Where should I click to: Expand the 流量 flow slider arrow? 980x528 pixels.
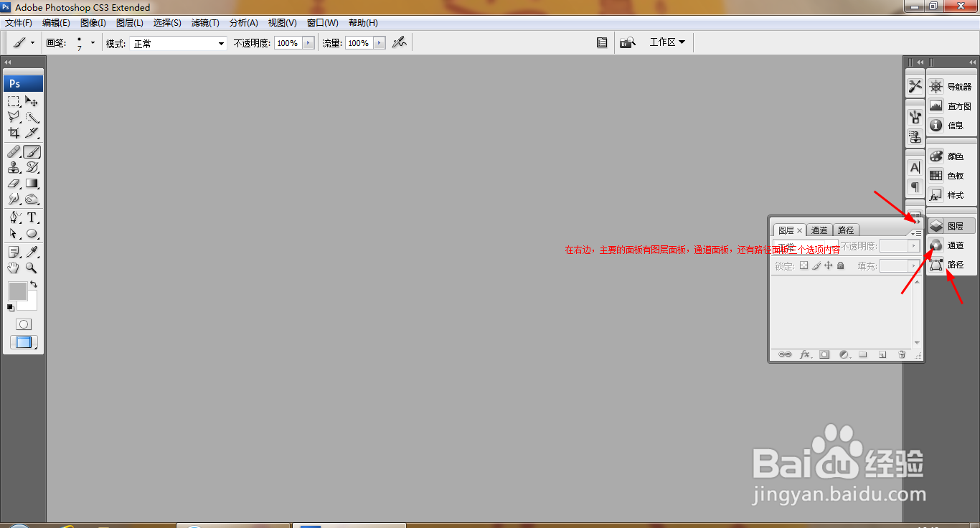[380, 43]
